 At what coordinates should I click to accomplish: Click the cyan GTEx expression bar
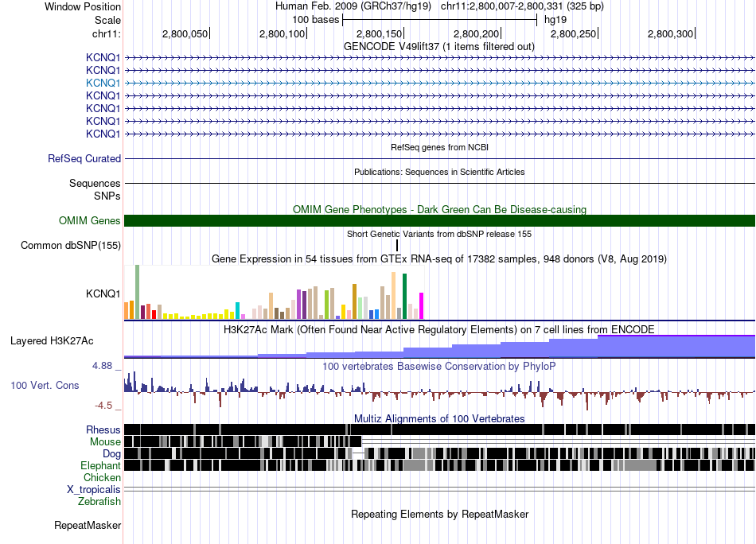[x=237, y=311]
